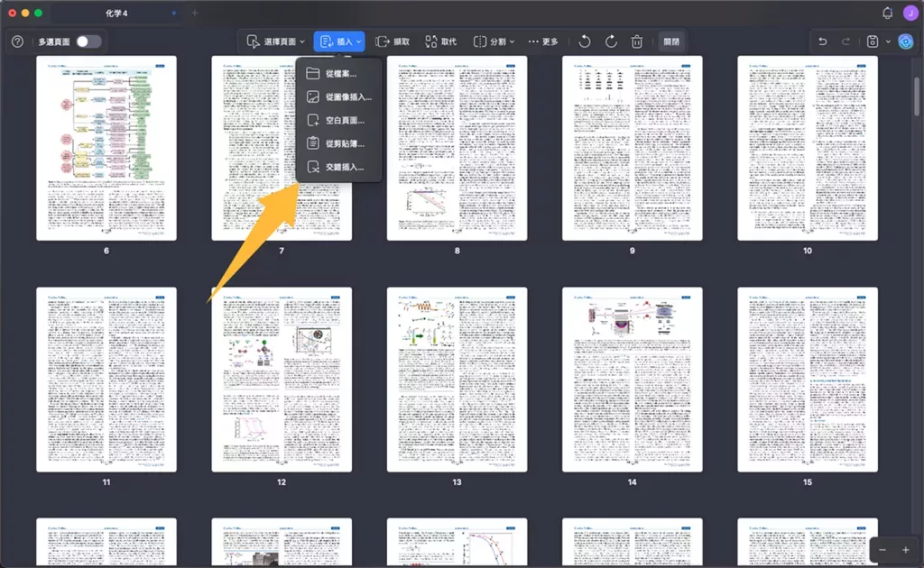
Task: Click the 取代 replace tool
Action: tap(440, 41)
